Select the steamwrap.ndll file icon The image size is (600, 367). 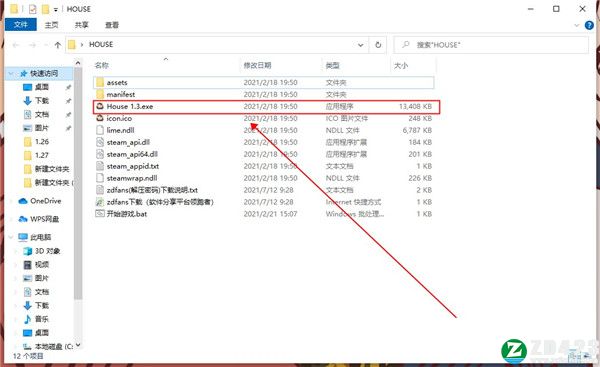pyautogui.click(x=100, y=178)
